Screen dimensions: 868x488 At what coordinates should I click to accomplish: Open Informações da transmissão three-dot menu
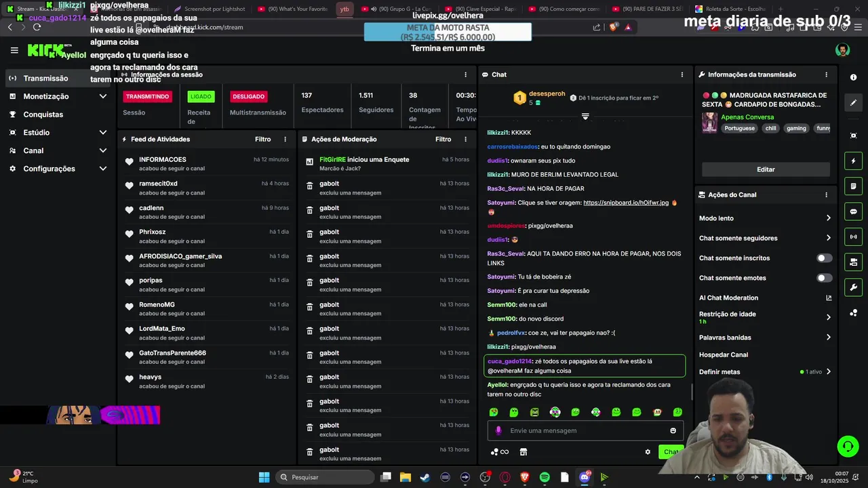pyautogui.click(x=826, y=75)
